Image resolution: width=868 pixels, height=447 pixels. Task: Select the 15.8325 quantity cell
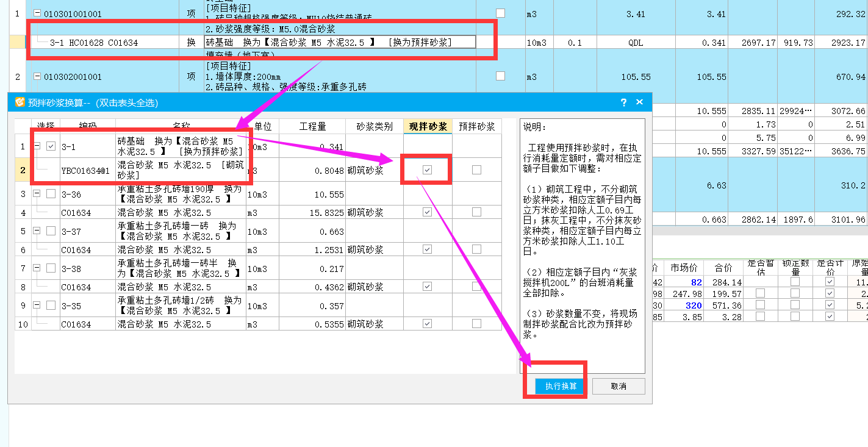312,212
